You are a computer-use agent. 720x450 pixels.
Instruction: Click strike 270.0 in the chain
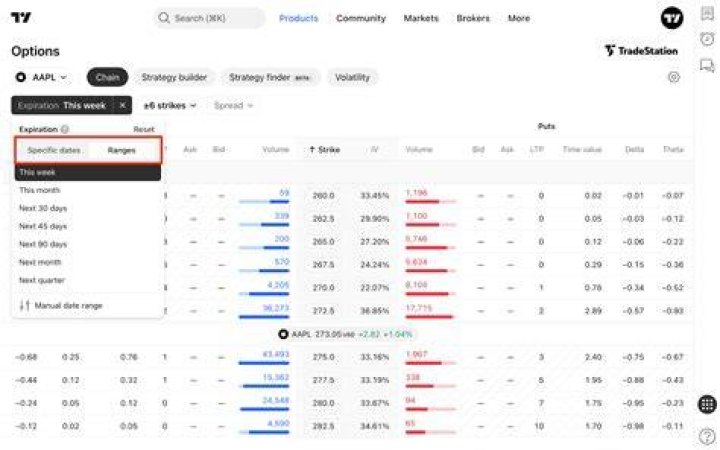[323, 288]
